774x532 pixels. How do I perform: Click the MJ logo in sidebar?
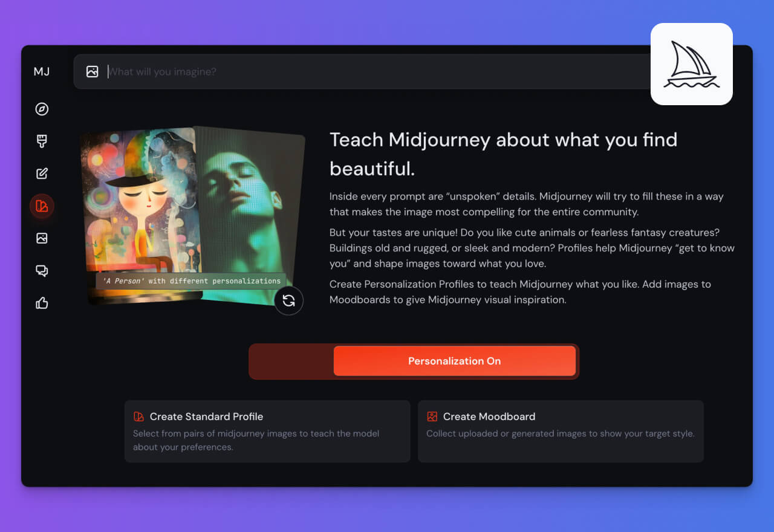pos(42,72)
